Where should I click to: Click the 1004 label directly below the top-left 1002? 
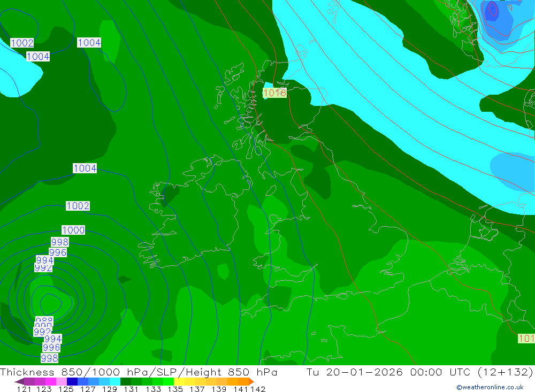(x=38, y=56)
